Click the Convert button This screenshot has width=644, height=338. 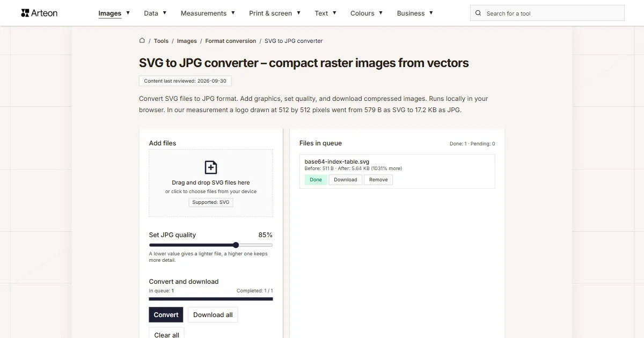[x=166, y=315]
